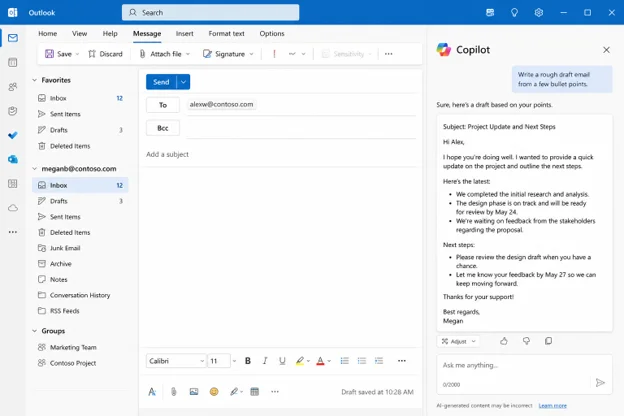Screen dimensions: 624x416
Task: Open the Marketing Team group
Action: [80, 347]
